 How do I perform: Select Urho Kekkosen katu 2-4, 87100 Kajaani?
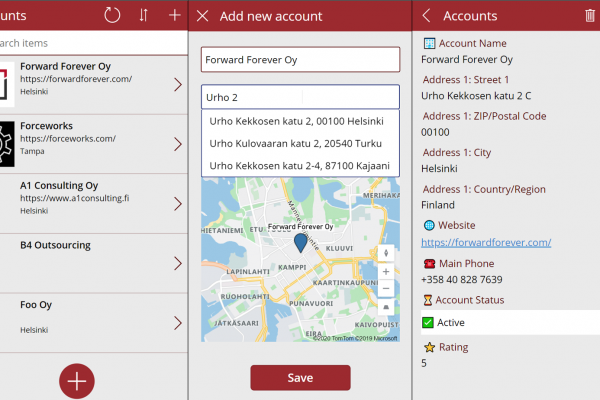300,166
